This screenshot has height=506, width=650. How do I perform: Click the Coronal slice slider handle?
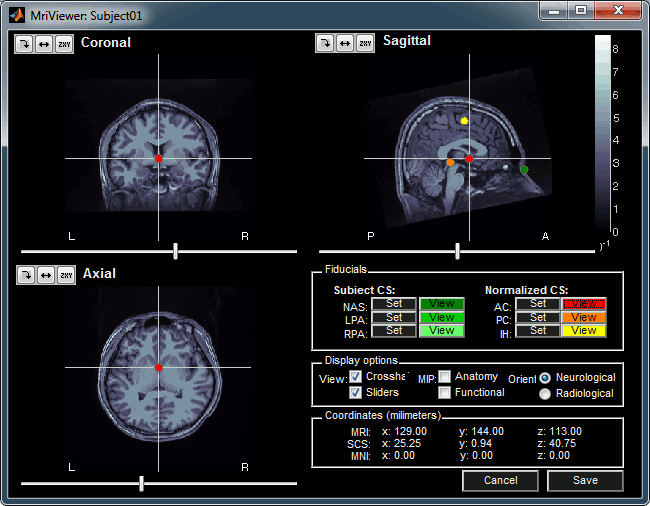pos(176,251)
